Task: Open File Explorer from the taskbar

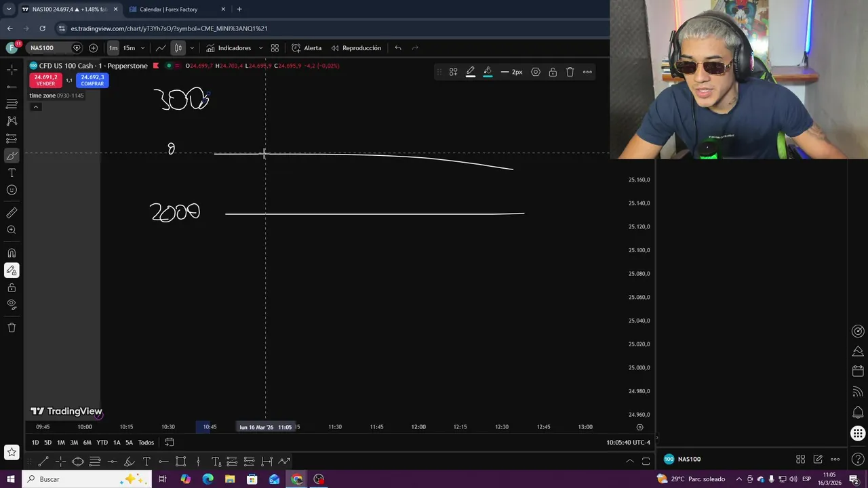Action: 230,479
